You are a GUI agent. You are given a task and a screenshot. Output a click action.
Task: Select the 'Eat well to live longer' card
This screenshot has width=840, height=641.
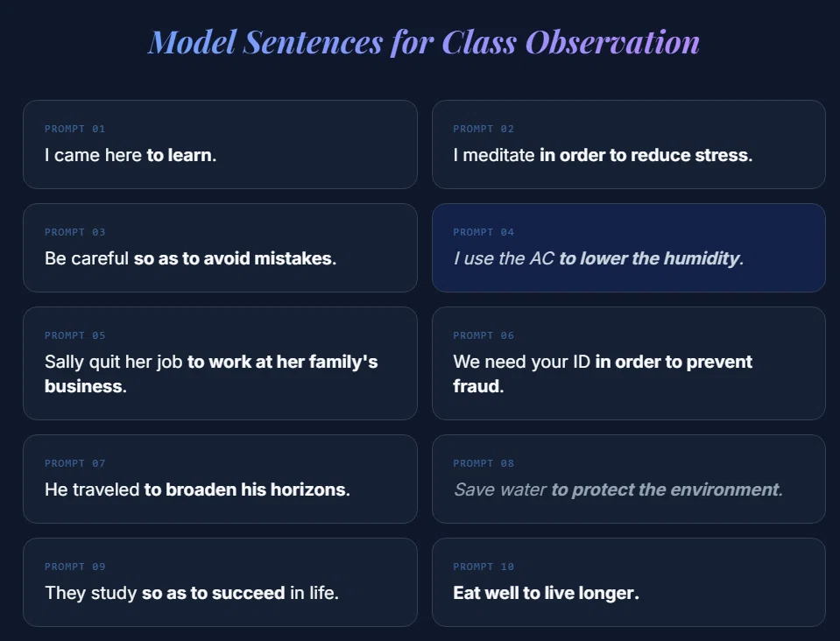point(628,582)
